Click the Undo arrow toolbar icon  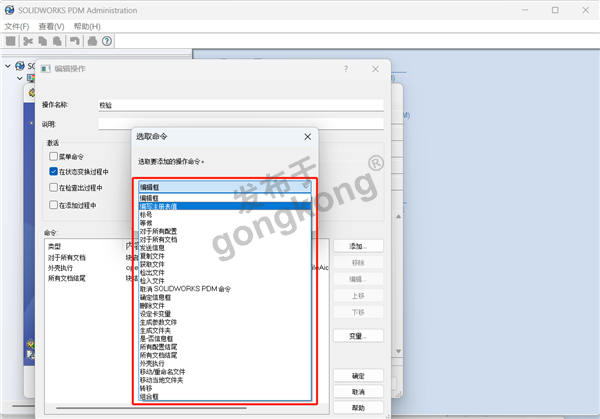tap(75, 41)
